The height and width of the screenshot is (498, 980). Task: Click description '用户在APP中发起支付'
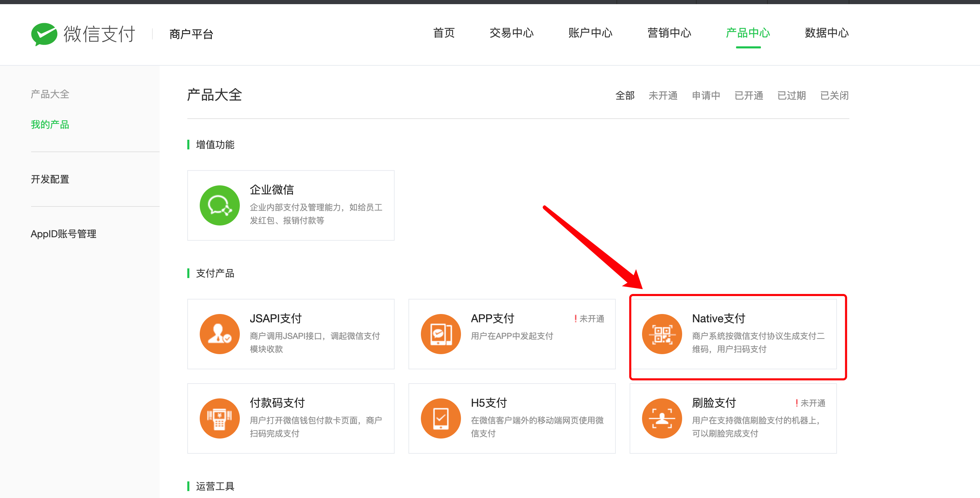(512, 336)
